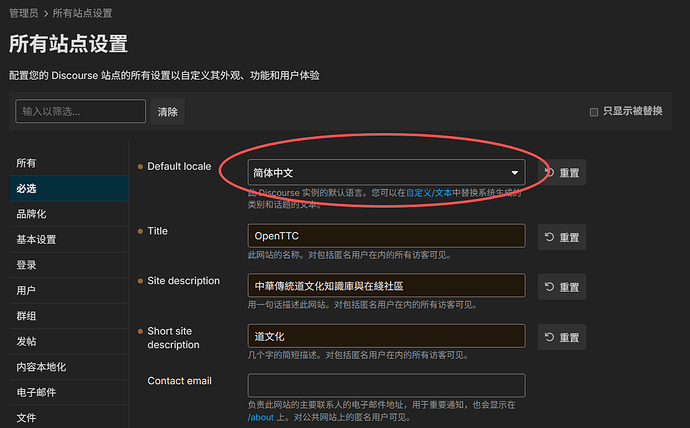
Task: Follow the /about link
Action: [x=261, y=417]
